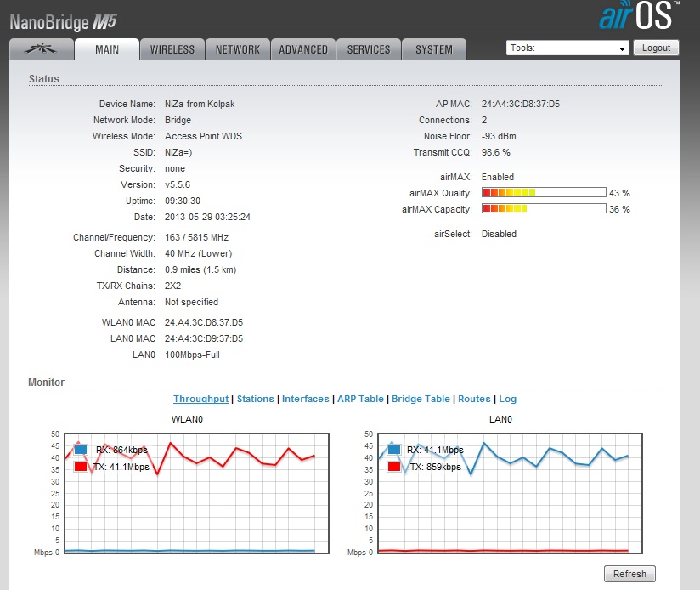
Task: Switch to the SYSTEM tab
Action: pyautogui.click(x=434, y=49)
